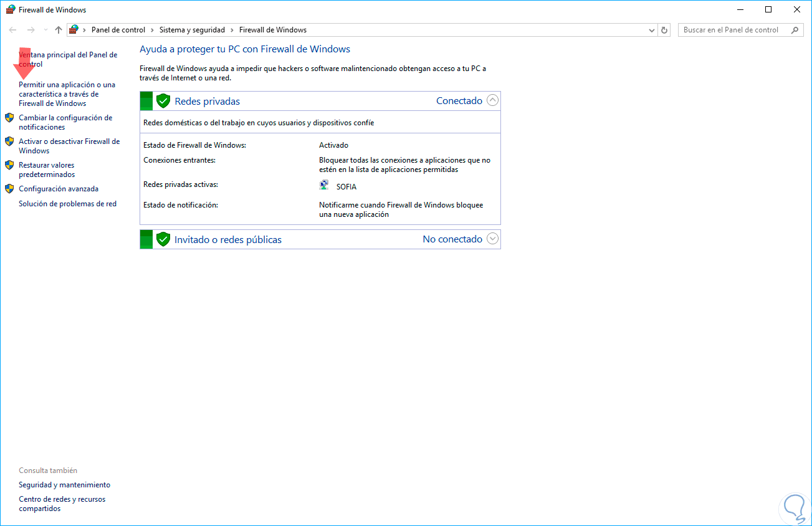The height and width of the screenshot is (526, 812).
Task: Refresh the Firewall de Windows page
Action: point(664,30)
